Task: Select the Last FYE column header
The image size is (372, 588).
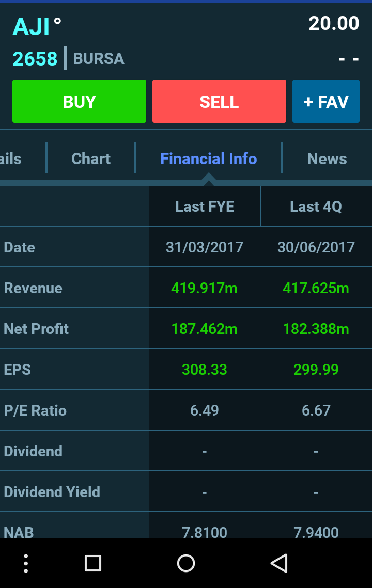Action: [x=205, y=206]
